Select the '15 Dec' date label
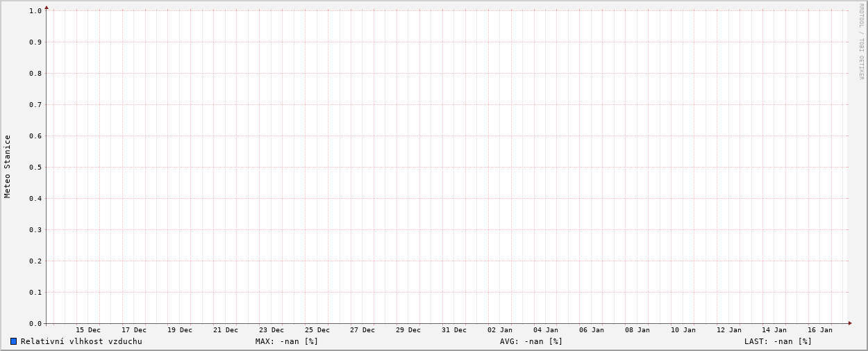The image size is (868, 351). pyautogui.click(x=88, y=330)
